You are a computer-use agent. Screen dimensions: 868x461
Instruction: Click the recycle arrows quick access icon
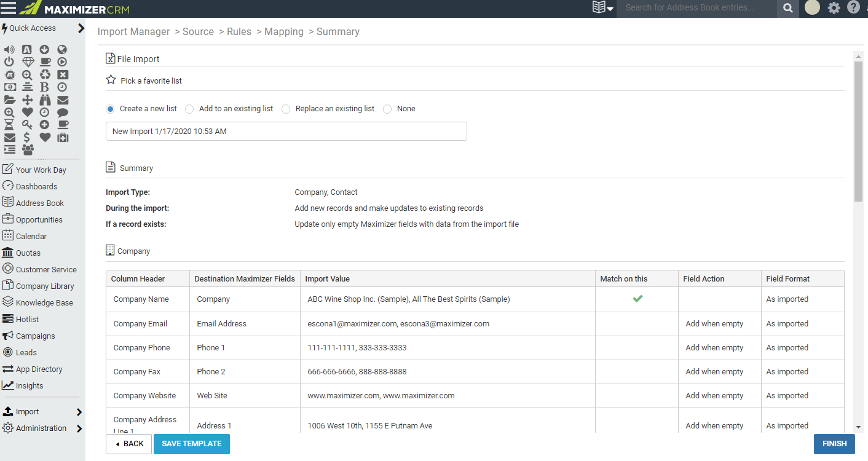point(45,75)
